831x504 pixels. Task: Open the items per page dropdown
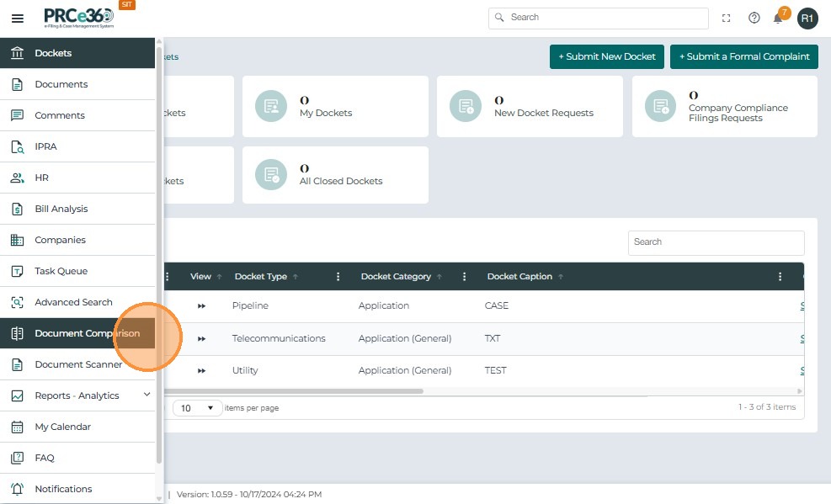pyautogui.click(x=197, y=407)
